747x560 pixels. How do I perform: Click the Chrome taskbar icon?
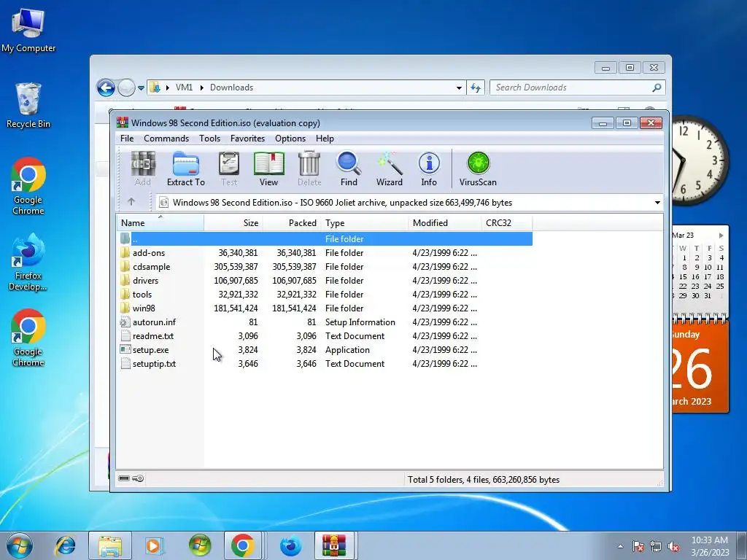point(242,545)
